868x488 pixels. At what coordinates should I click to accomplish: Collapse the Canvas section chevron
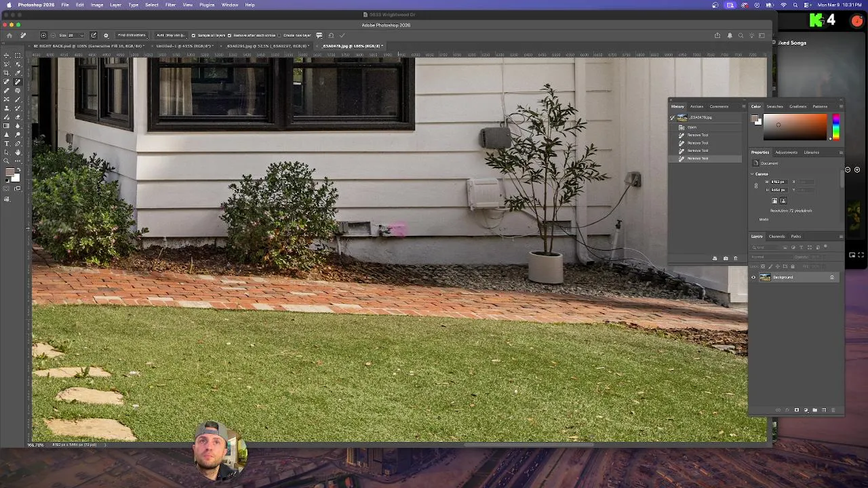(752, 174)
